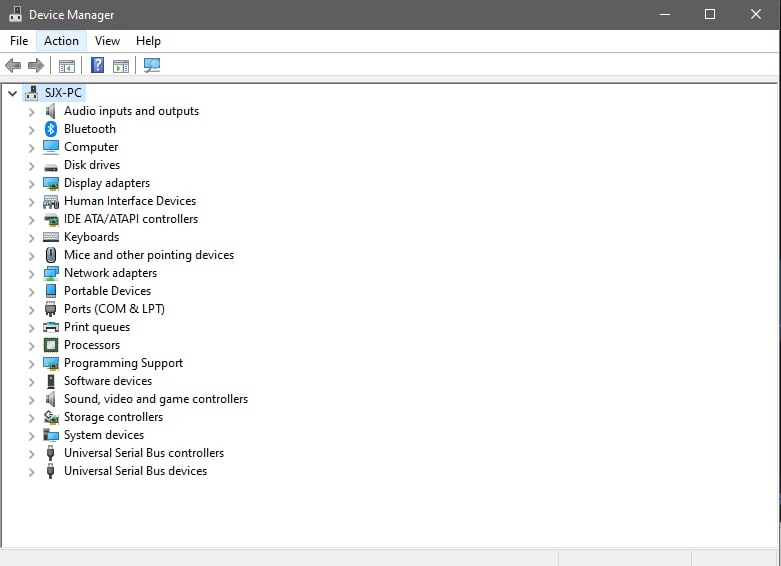781x566 pixels.
Task: Click the Print queues printer icon
Action: click(51, 327)
